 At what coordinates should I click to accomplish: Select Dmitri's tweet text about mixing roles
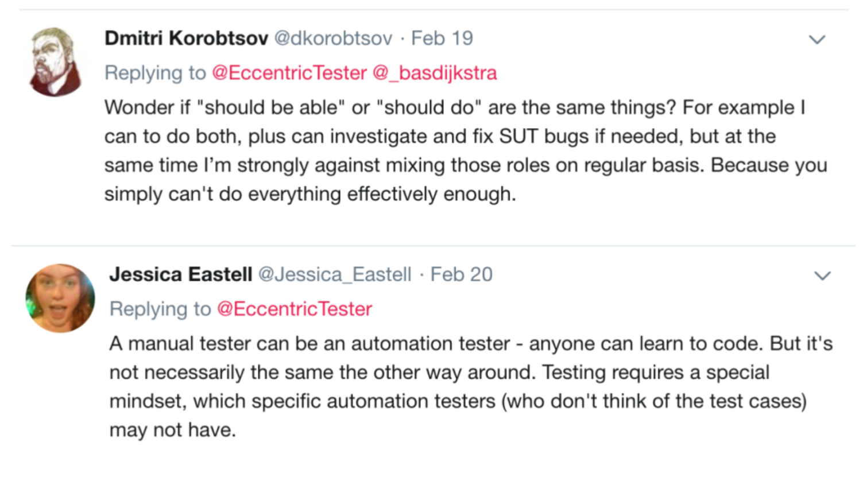point(465,151)
